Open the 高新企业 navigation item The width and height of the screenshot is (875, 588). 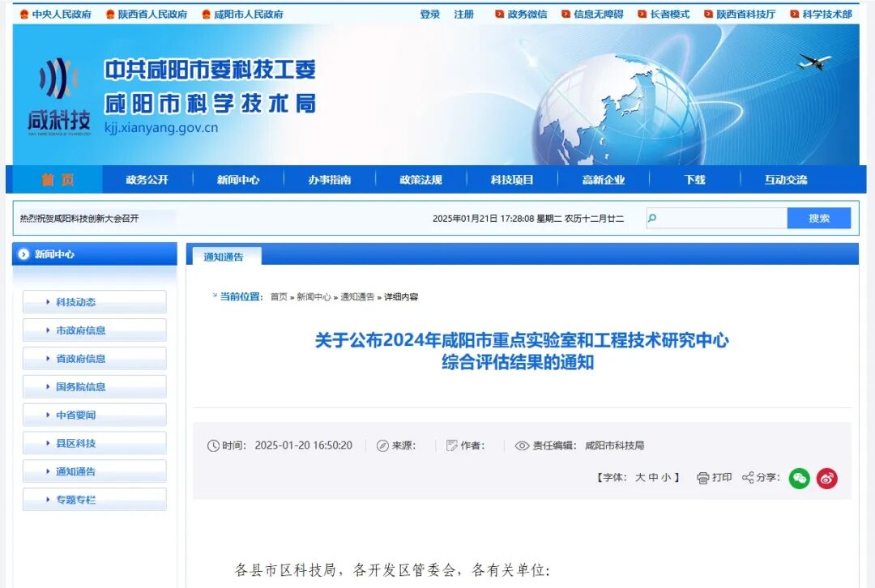pos(602,179)
